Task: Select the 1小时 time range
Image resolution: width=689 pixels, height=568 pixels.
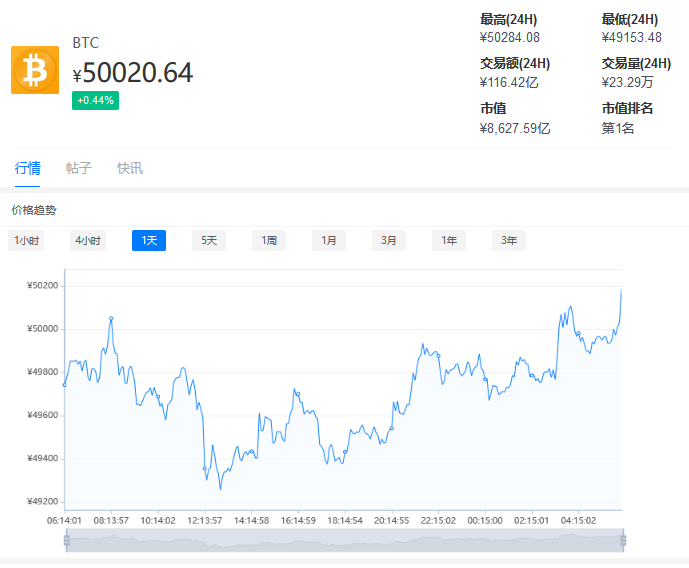Action: click(x=26, y=241)
